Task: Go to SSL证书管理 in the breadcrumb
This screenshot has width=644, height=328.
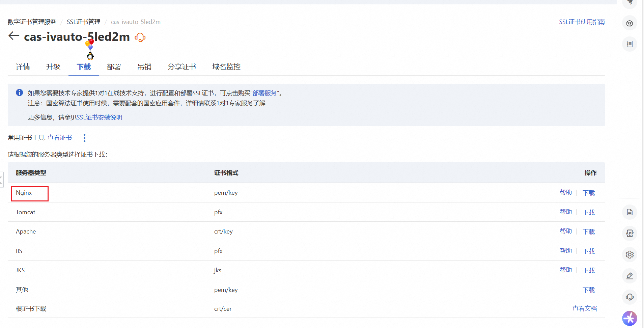Action: [x=83, y=22]
